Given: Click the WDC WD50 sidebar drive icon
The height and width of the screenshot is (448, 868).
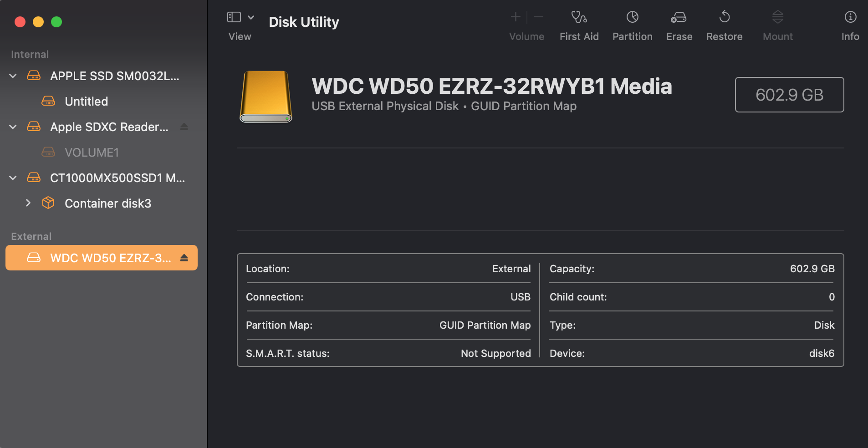Looking at the screenshot, I should [x=34, y=258].
